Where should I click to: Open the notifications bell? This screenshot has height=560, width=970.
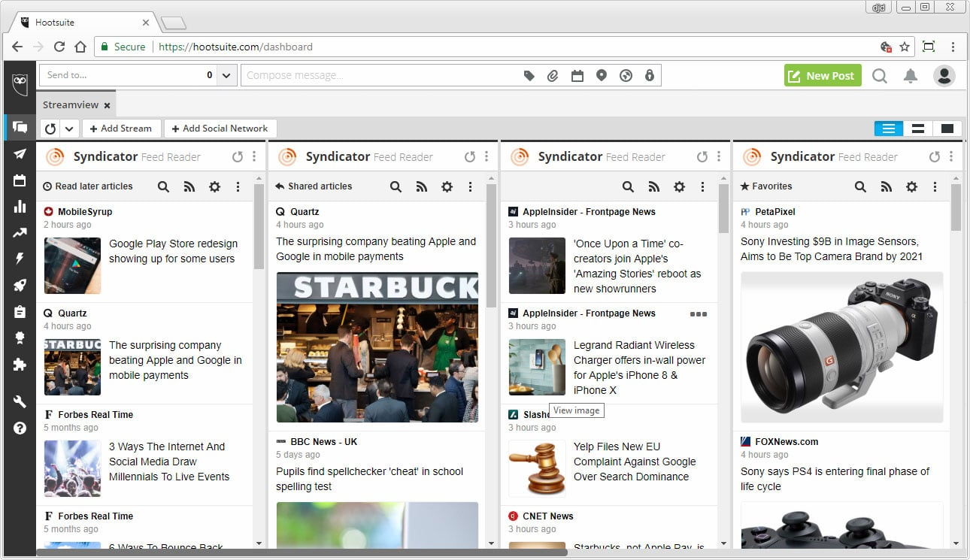[x=911, y=75]
